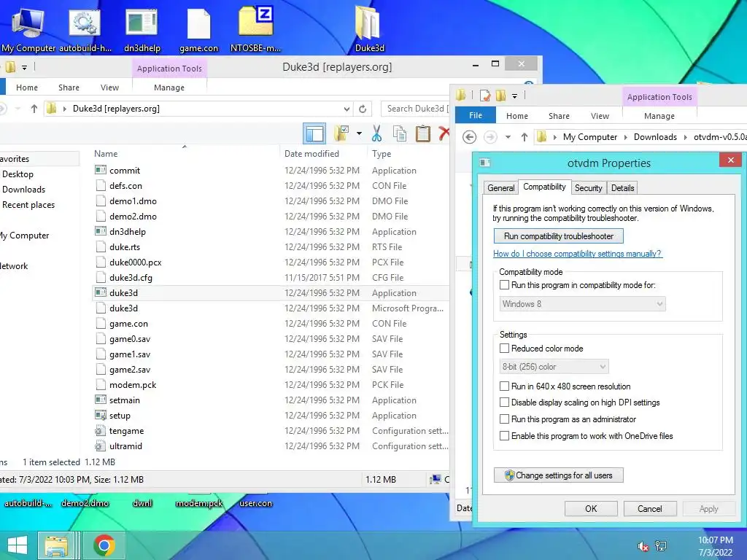Open Google Chrome from the taskbar
The height and width of the screenshot is (560, 747).
pyautogui.click(x=104, y=545)
